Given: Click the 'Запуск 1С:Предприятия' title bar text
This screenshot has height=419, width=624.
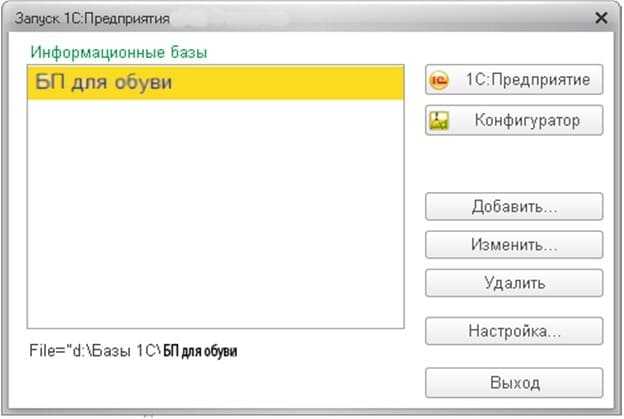Looking at the screenshot, I should tap(92, 19).
